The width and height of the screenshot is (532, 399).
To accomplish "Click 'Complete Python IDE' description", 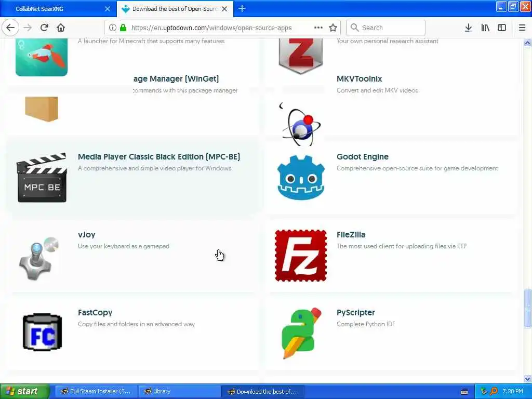I will pos(366,324).
